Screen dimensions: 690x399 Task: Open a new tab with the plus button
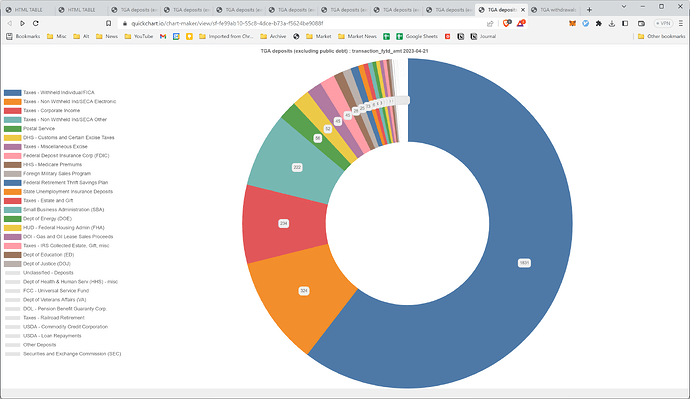tap(589, 10)
